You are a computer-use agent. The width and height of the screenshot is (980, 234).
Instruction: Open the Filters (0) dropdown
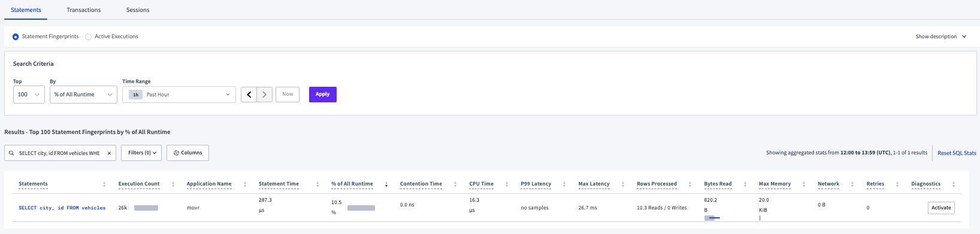click(142, 153)
